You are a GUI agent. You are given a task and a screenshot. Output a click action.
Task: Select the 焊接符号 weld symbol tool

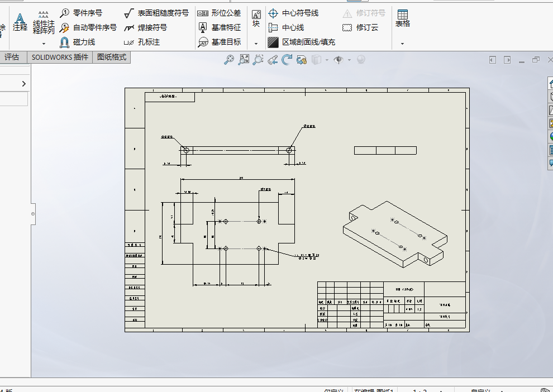145,27
